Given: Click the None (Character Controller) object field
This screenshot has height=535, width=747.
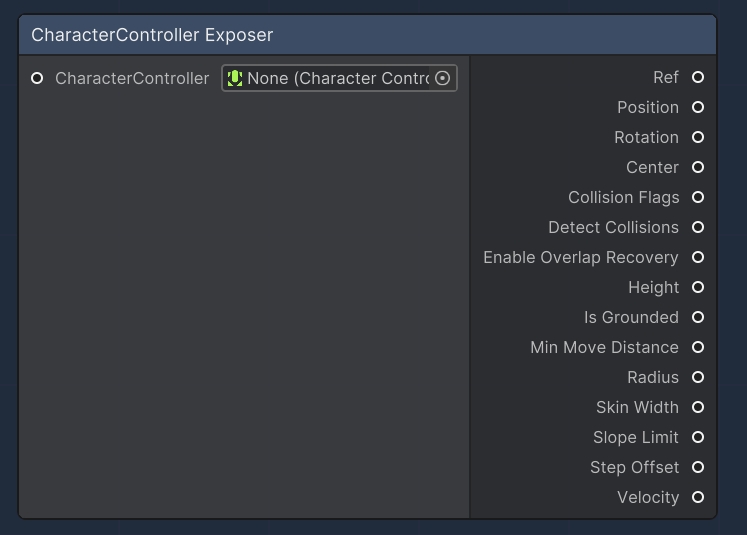Looking at the screenshot, I should click(x=335, y=78).
